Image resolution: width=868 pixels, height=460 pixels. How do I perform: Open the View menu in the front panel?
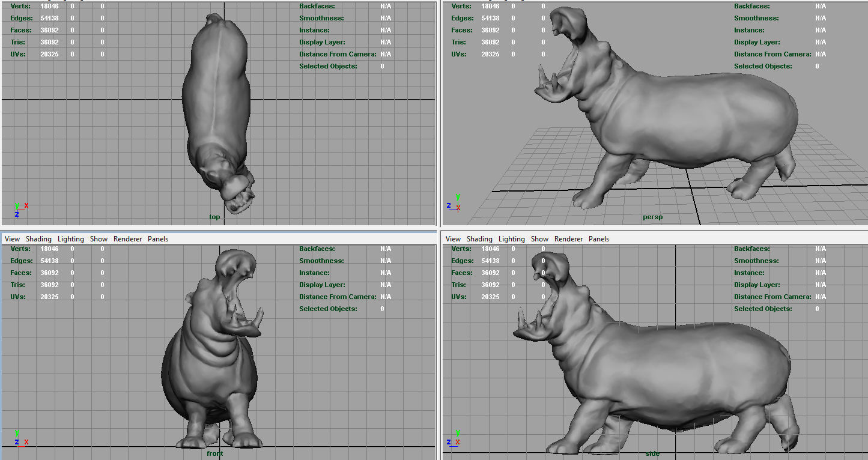(x=13, y=239)
